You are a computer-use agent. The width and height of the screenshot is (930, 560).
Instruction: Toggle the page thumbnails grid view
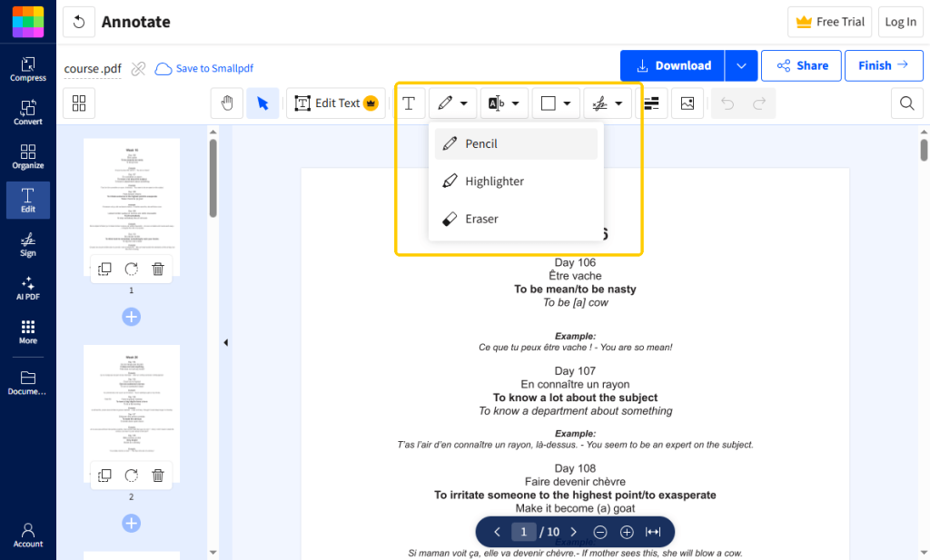[x=79, y=103]
